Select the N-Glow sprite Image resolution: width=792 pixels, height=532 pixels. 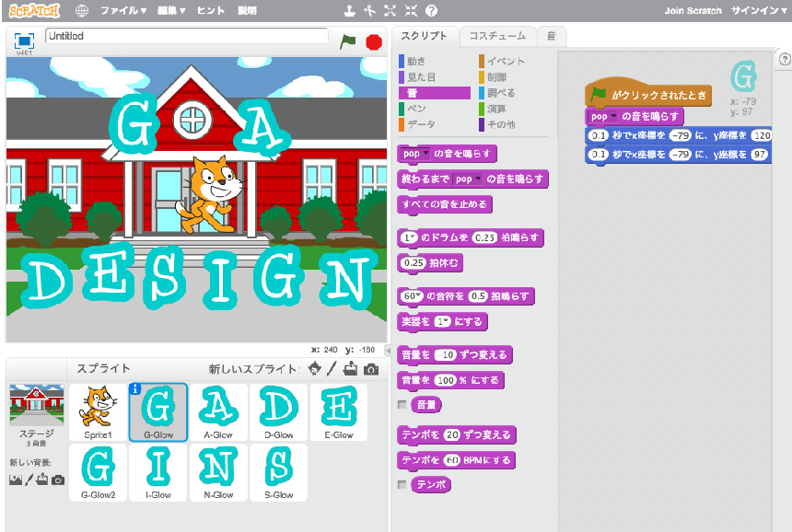218,472
